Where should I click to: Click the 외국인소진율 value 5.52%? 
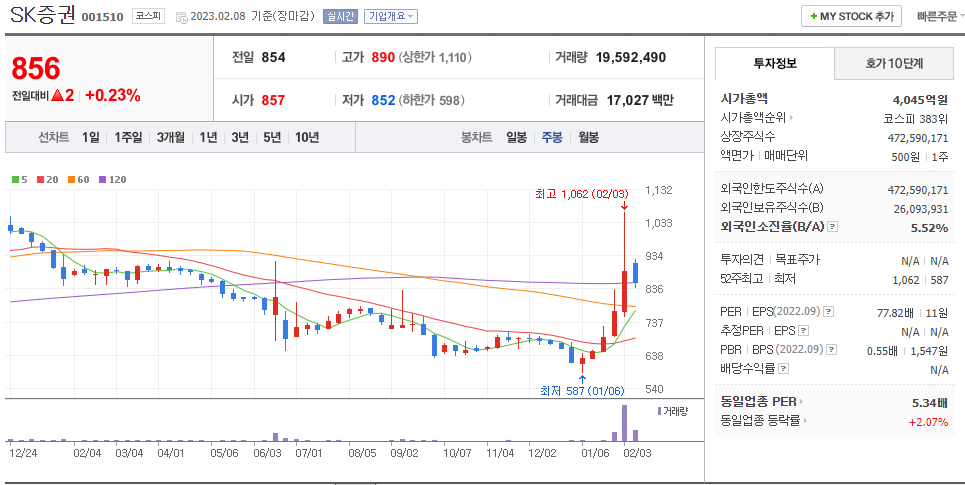[x=929, y=228]
